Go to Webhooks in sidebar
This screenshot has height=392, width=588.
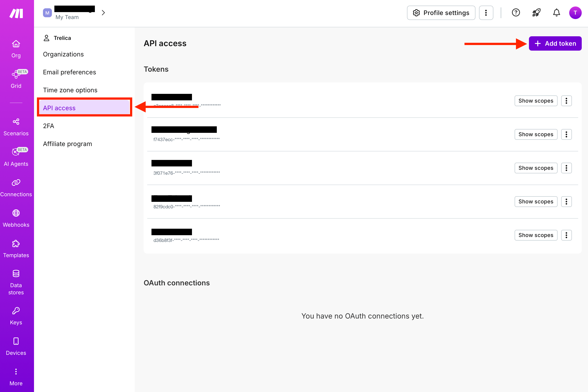[x=16, y=218]
